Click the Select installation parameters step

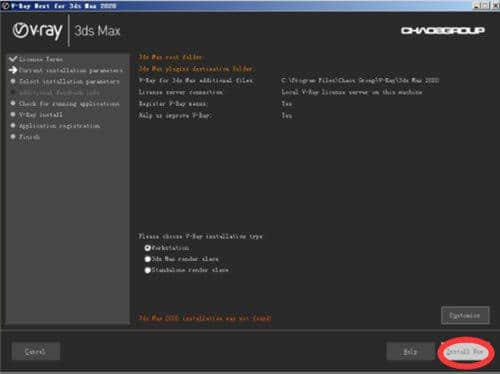pos(69,81)
